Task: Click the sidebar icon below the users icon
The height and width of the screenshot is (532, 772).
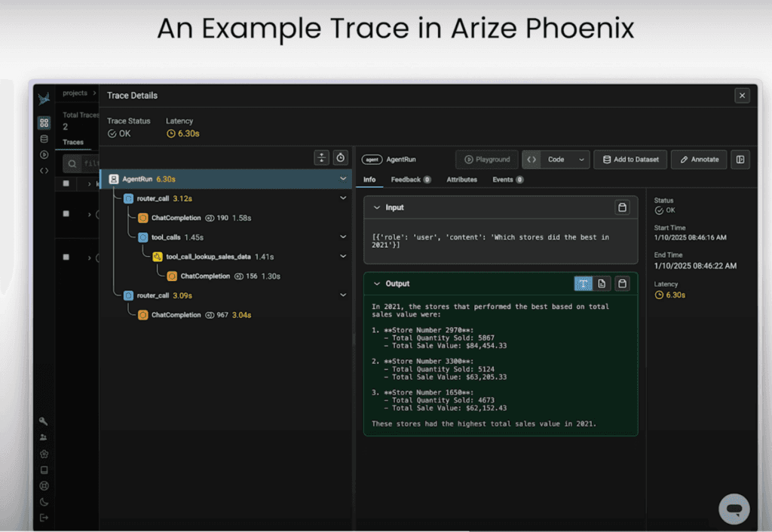Action: point(44,454)
